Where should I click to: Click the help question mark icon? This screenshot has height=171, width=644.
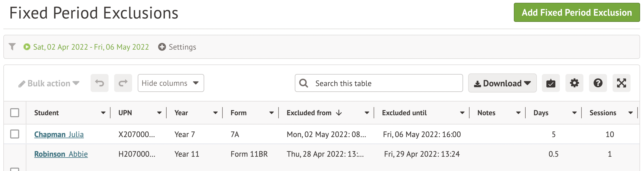(598, 83)
